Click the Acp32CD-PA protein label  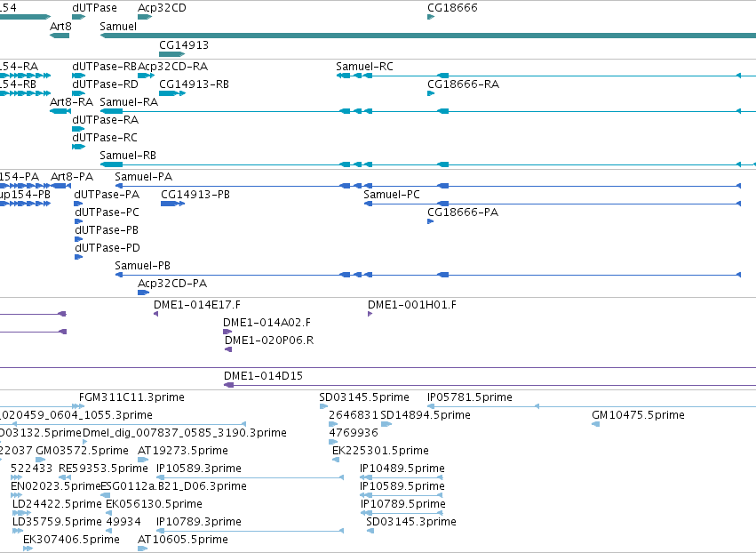tap(172, 284)
